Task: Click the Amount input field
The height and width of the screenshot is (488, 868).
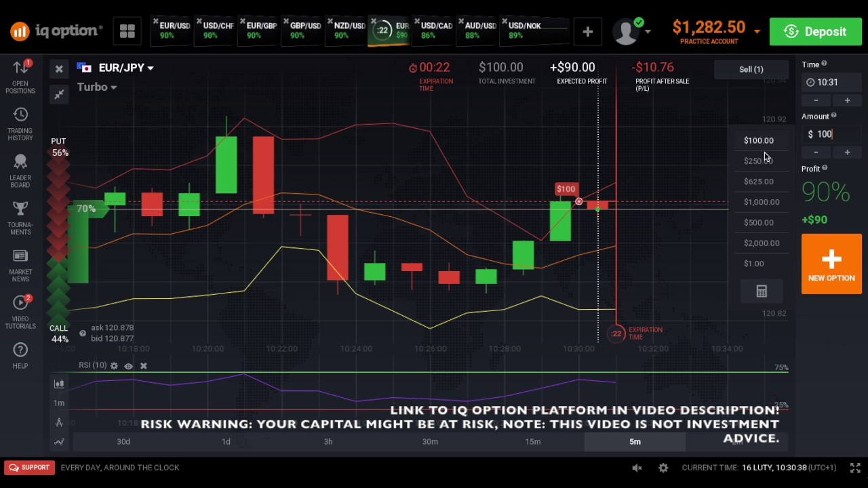Action: coord(832,134)
